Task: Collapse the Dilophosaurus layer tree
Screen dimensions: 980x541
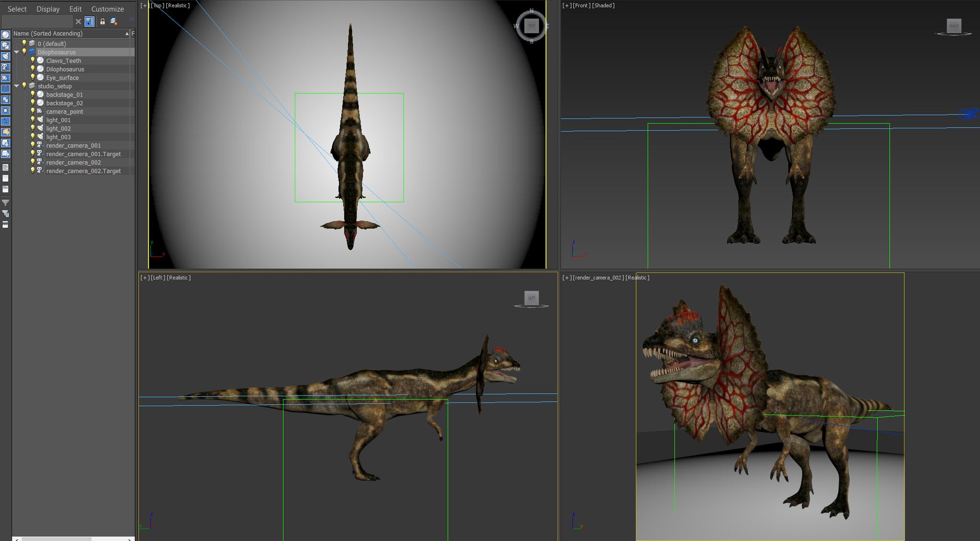Action: [16, 52]
